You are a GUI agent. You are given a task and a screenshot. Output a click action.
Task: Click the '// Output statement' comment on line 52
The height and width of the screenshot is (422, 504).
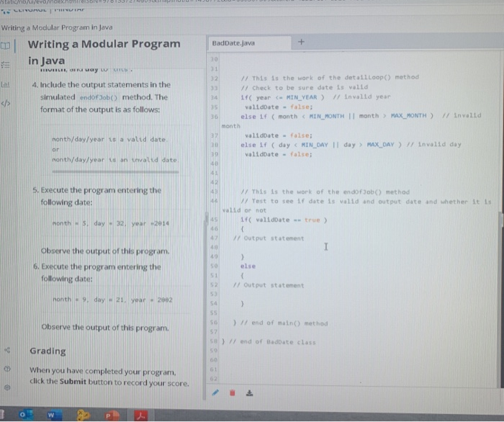[x=269, y=285]
